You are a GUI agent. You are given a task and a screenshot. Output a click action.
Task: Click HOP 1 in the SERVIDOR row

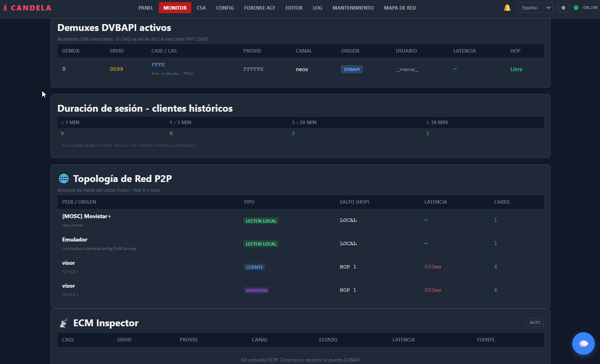pos(348,290)
